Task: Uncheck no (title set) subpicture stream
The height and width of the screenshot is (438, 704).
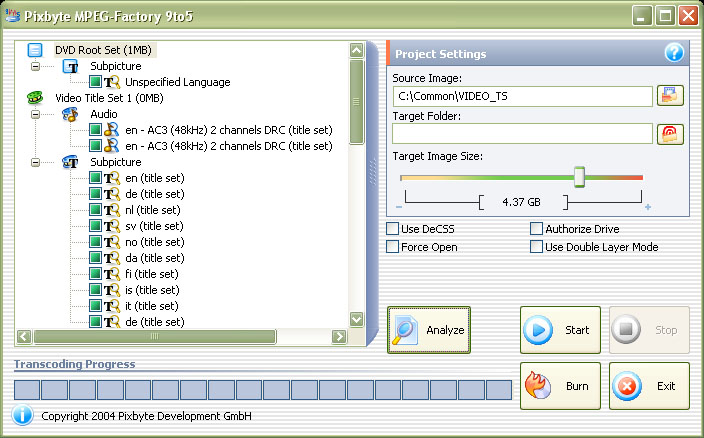Action: [x=95, y=242]
